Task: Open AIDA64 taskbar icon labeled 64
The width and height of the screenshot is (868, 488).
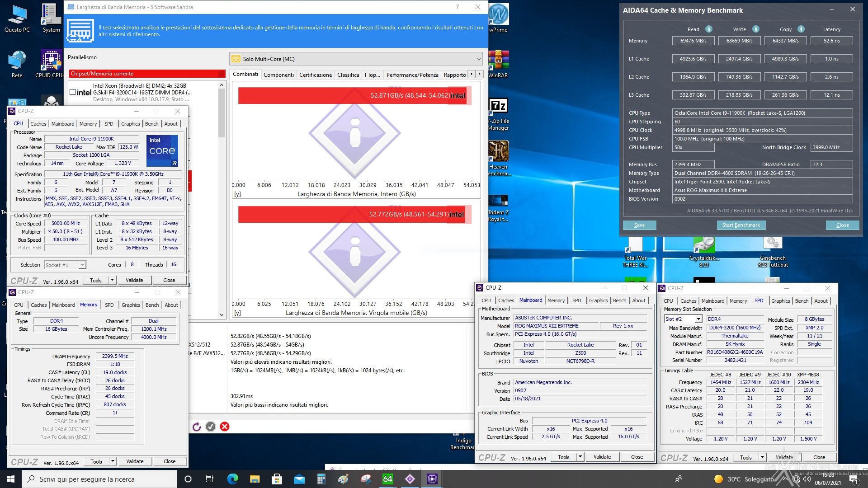Action: tap(388, 479)
